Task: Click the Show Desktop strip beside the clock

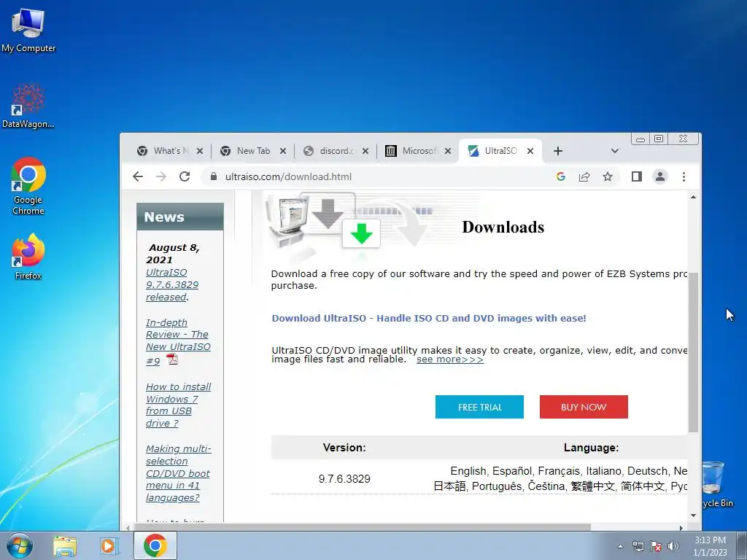Action: click(x=742, y=545)
